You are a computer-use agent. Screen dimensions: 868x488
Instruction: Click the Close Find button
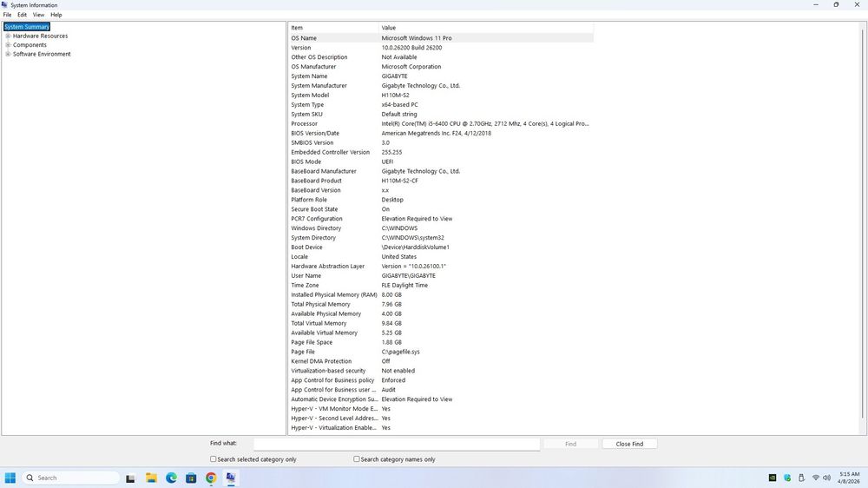pos(629,444)
